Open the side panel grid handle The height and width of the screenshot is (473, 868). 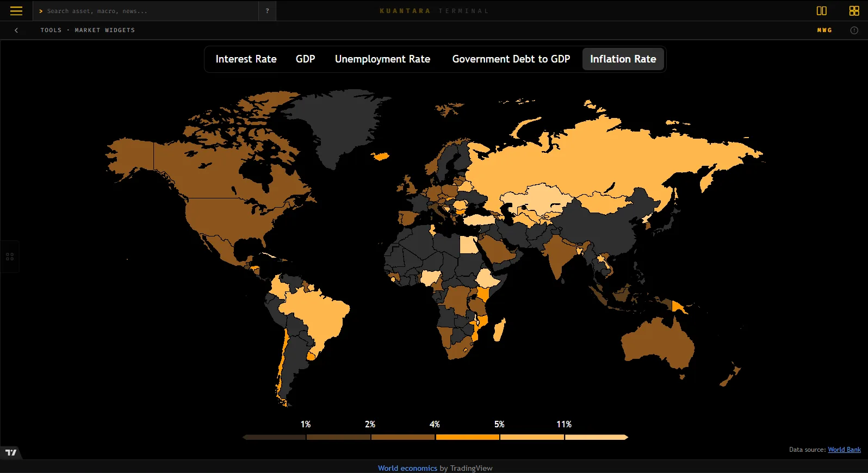[10, 257]
